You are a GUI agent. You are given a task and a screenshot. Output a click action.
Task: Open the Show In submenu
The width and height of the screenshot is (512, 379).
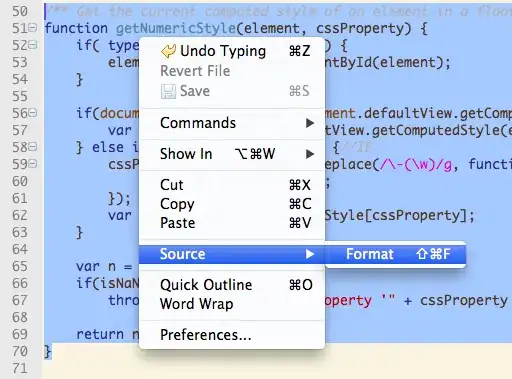(x=232, y=154)
